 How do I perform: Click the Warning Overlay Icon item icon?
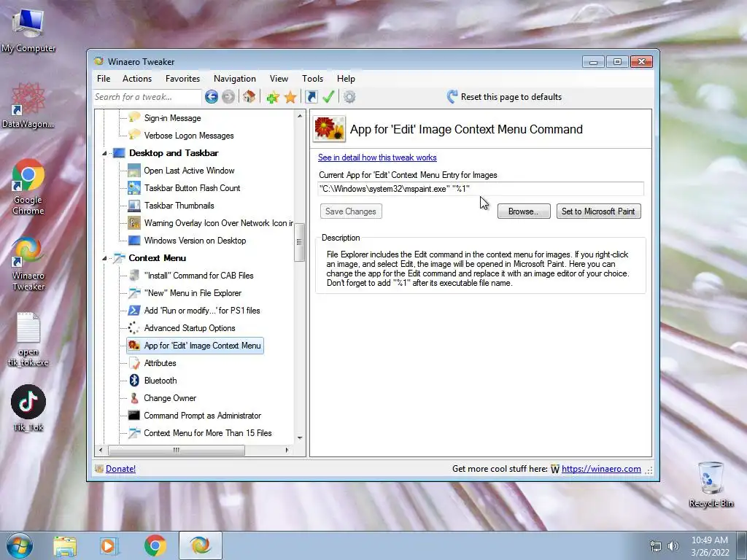click(x=134, y=223)
